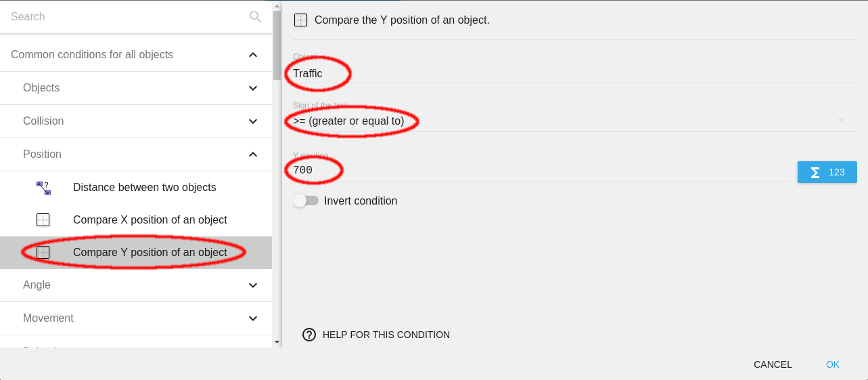This screenshot has width=868, height=380.
Task: Click the condition header position icon
Action: (x=301, y=20)
